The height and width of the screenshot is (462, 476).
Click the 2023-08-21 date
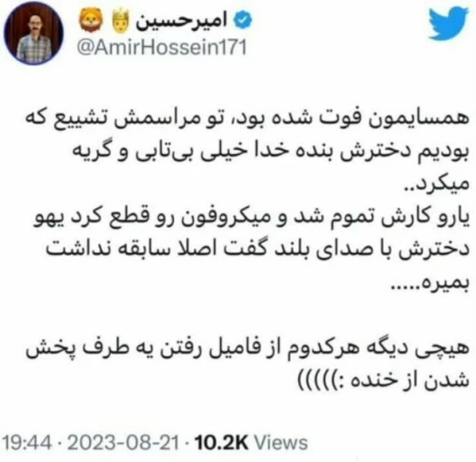(x=123, y=443)
